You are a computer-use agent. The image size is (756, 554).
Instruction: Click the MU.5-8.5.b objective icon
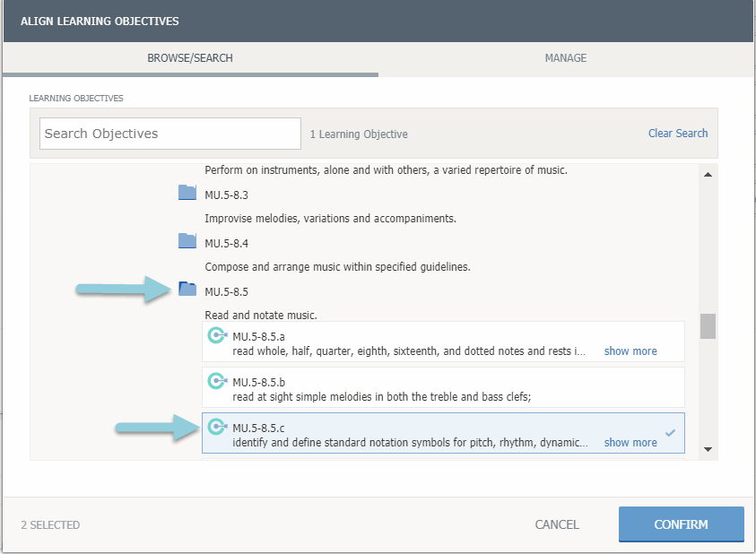[216, 381]
